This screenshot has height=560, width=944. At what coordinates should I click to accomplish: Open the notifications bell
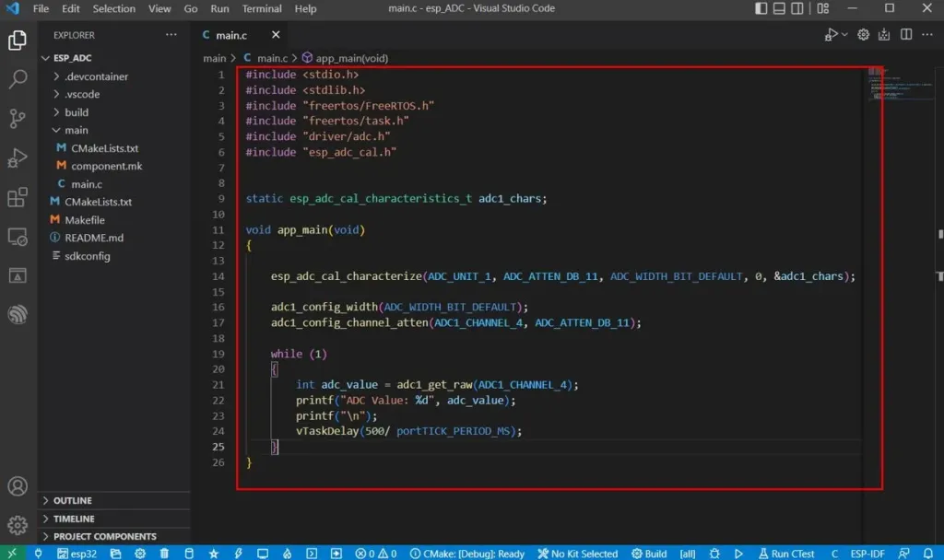pyautogui.click(x=928, y=554)
